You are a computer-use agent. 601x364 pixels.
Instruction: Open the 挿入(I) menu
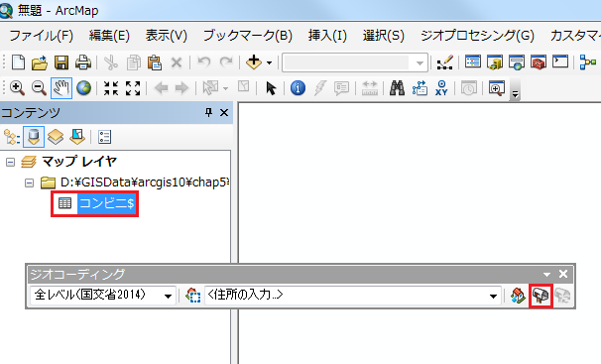point(327,36)
